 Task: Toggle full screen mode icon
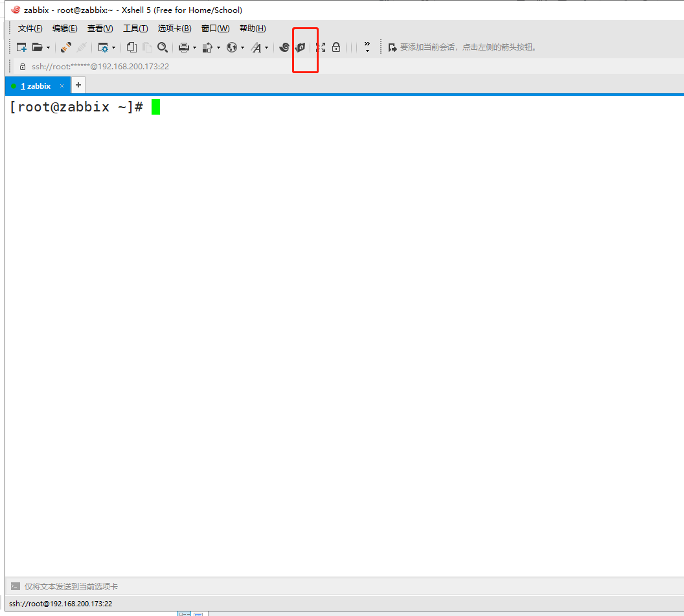pos(321,47)
